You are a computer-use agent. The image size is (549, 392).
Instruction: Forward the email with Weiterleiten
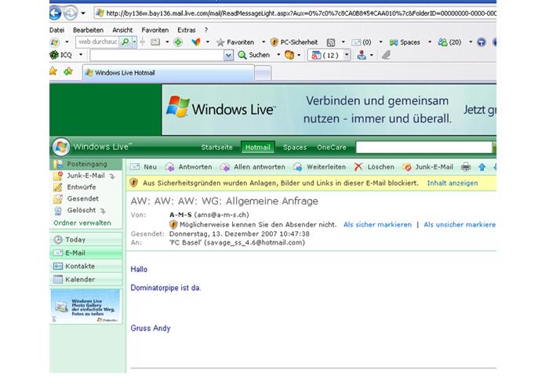click(320, 167)
